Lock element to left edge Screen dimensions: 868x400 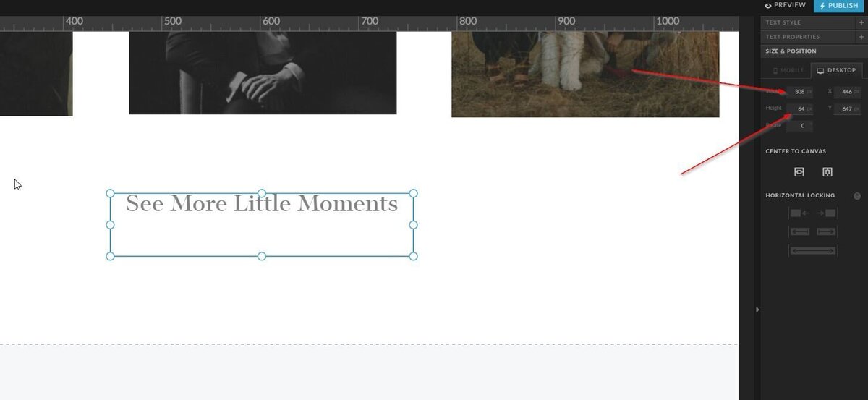[x=800, y=213]
